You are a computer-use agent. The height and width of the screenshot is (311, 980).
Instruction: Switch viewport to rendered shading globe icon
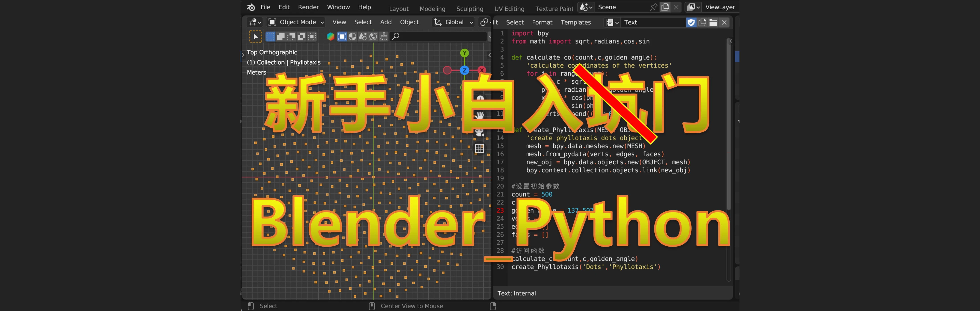point(373,37)
